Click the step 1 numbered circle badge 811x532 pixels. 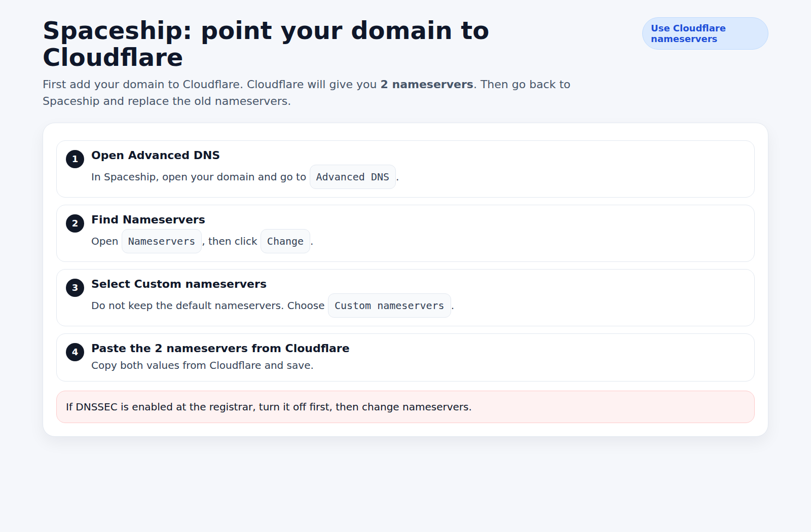[x=75, y=159]
